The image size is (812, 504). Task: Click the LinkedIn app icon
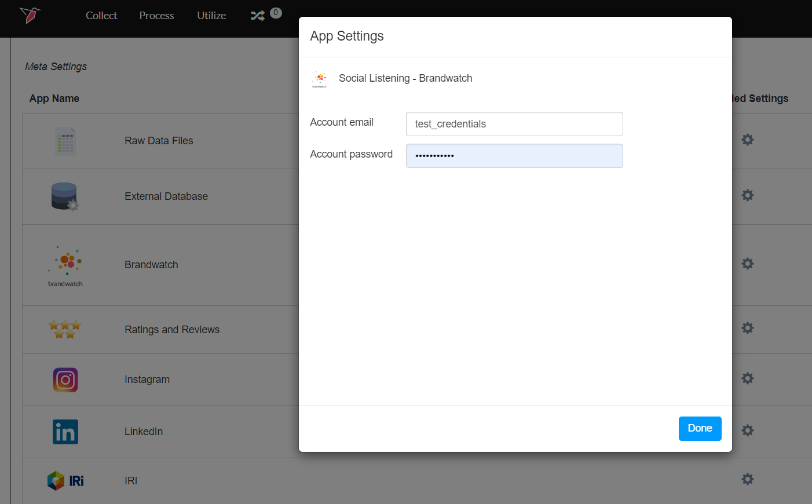tap(65, 432)
